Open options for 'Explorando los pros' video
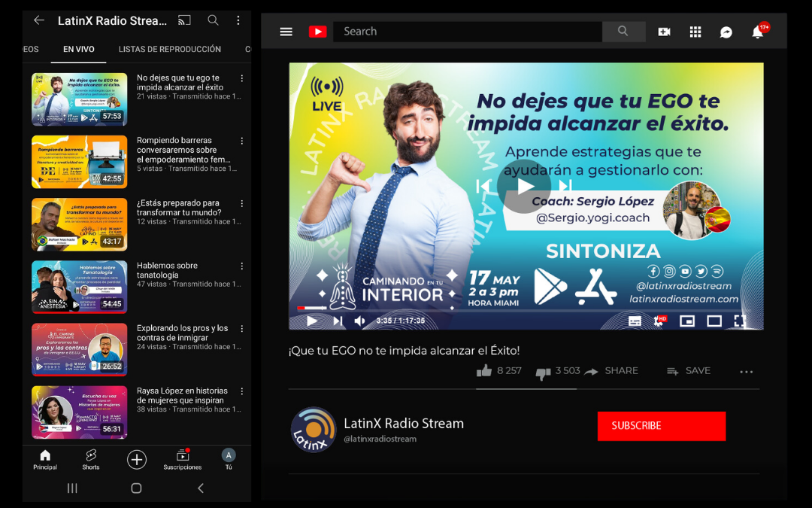This screenshot has width=812, height=508. (x=242, y=329)
